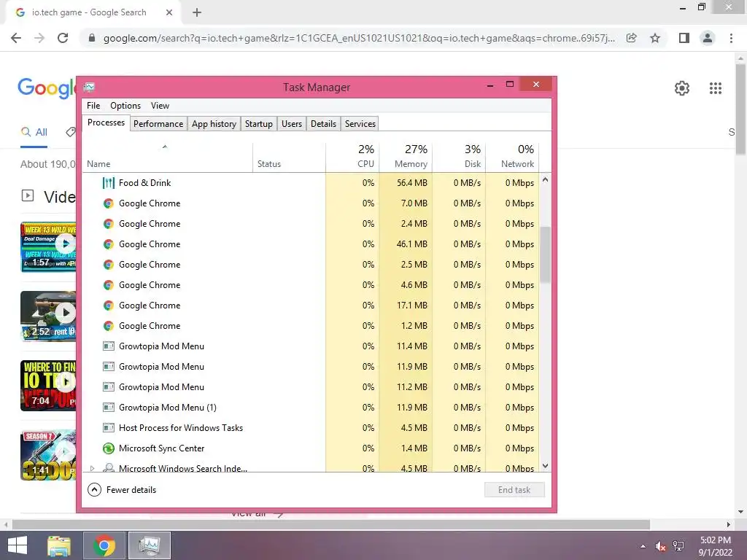Click Chrome's horizontal page scrollbar
The height and width of the screenshot is (560, 747).
[x=332, y=524]
